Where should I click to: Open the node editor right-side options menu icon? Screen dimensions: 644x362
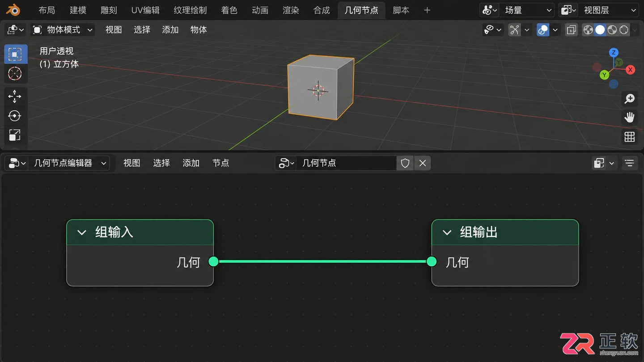click(x=630, y=163)
